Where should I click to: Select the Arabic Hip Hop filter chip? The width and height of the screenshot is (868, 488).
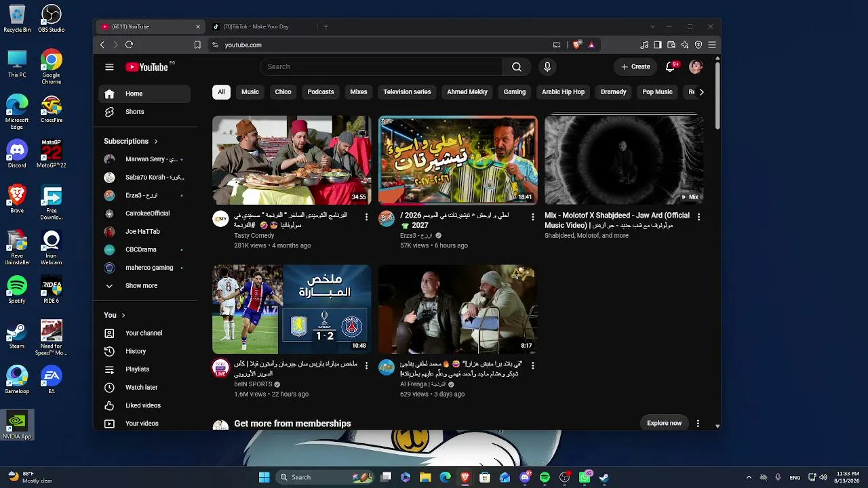[563, 92]
